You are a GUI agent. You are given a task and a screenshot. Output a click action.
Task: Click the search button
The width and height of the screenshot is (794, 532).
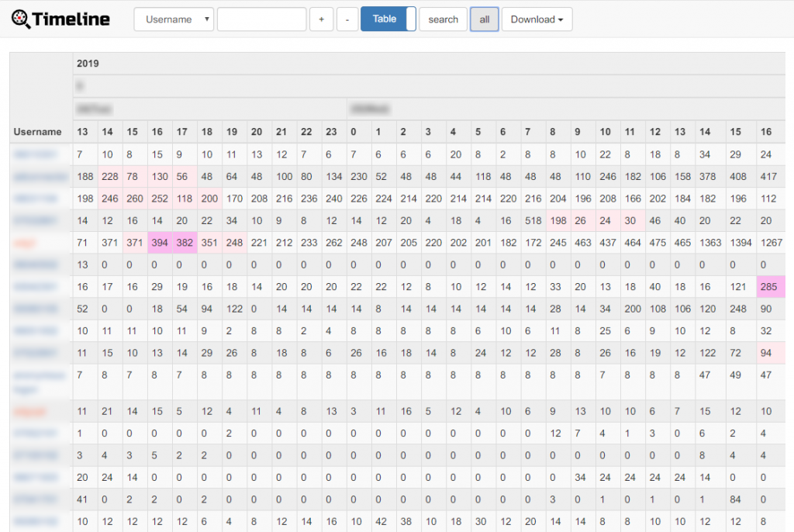tap(443, 19)
